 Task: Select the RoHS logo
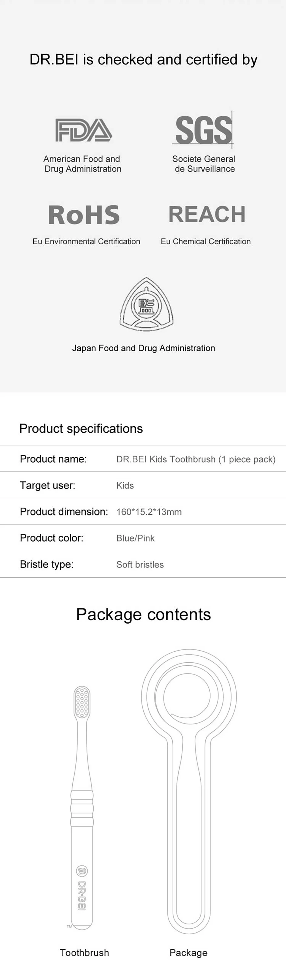(x=84, y=215)
